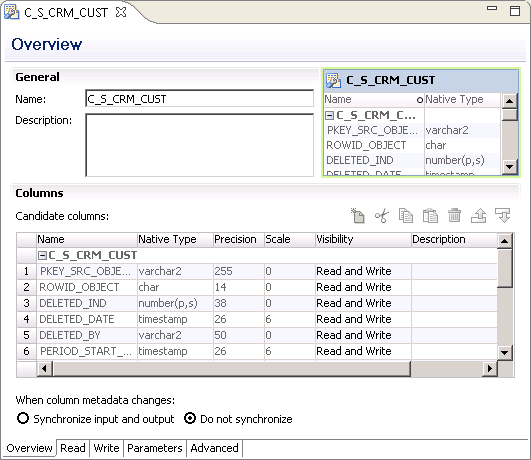Viewport: 531px width, 460px height.
Task: Click varchar2 type in preview panel
Action: point(447,130)
